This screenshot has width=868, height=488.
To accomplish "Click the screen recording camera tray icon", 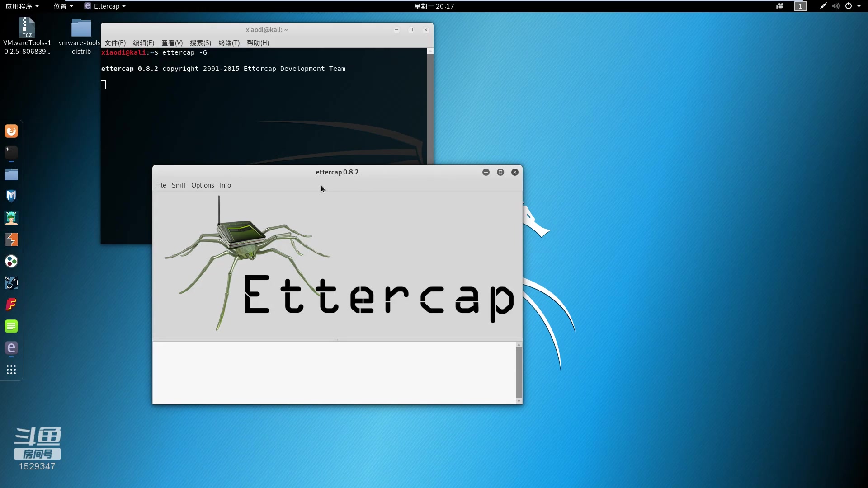I will click(x=779, y=6).
